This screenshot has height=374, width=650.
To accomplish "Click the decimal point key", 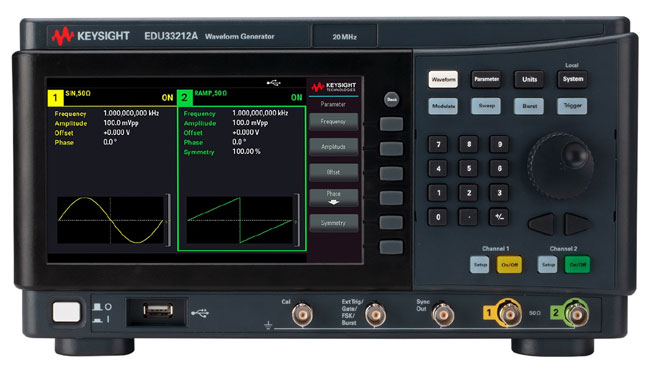I will click(x=469, y=217).
